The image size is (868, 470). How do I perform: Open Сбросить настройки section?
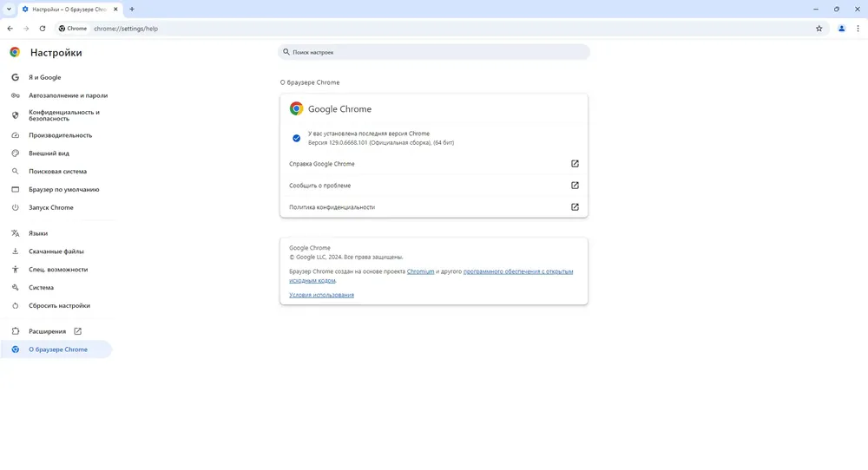point(59,305)
